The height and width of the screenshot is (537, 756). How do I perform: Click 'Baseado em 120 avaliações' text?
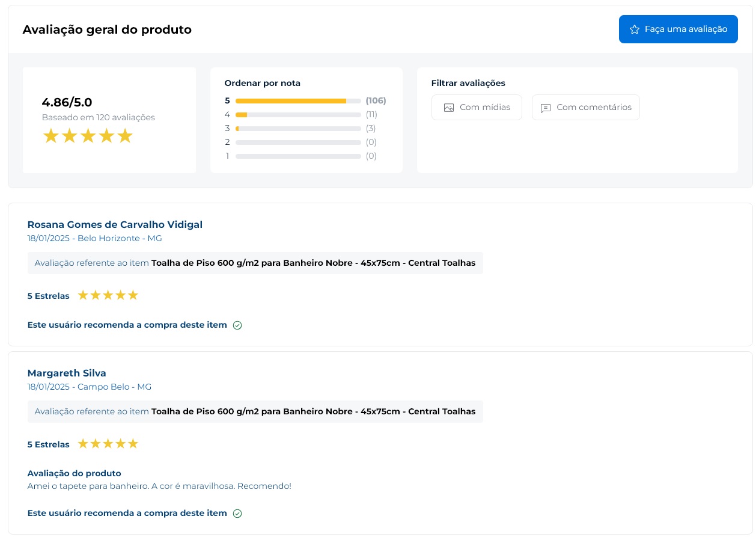99,117
